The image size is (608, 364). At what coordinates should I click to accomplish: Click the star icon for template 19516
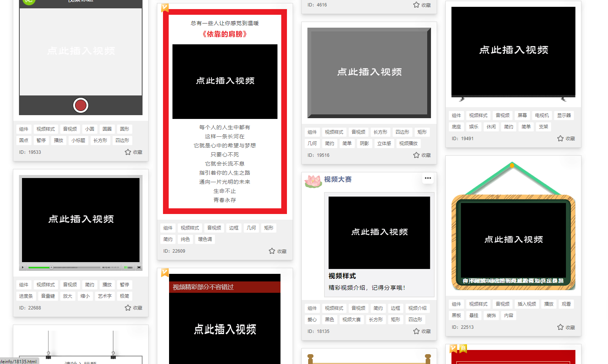(x=416, y=155)
